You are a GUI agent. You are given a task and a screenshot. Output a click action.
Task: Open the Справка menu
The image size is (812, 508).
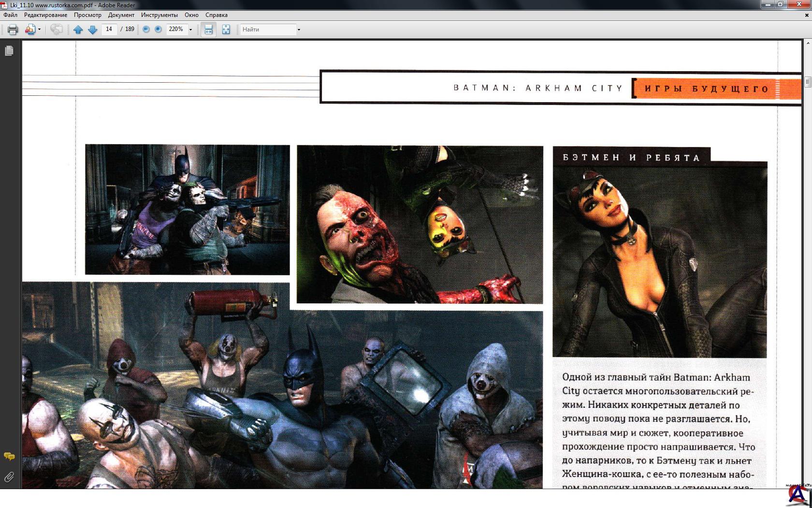(x=216, y=15)
